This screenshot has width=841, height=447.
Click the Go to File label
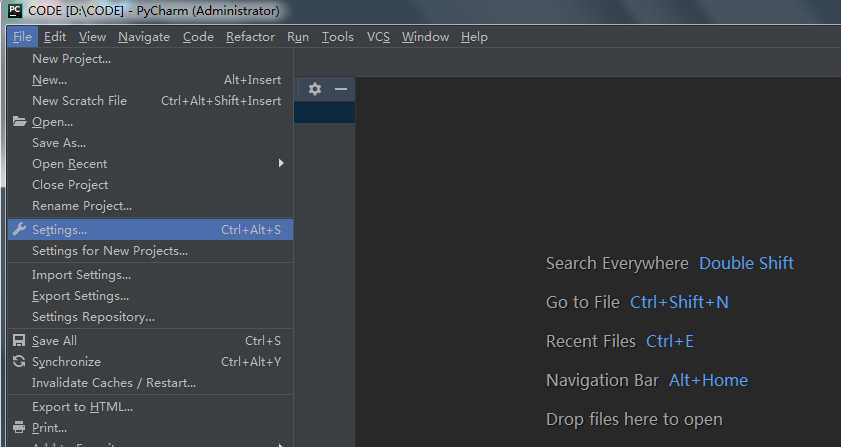(x=582, y=302)
